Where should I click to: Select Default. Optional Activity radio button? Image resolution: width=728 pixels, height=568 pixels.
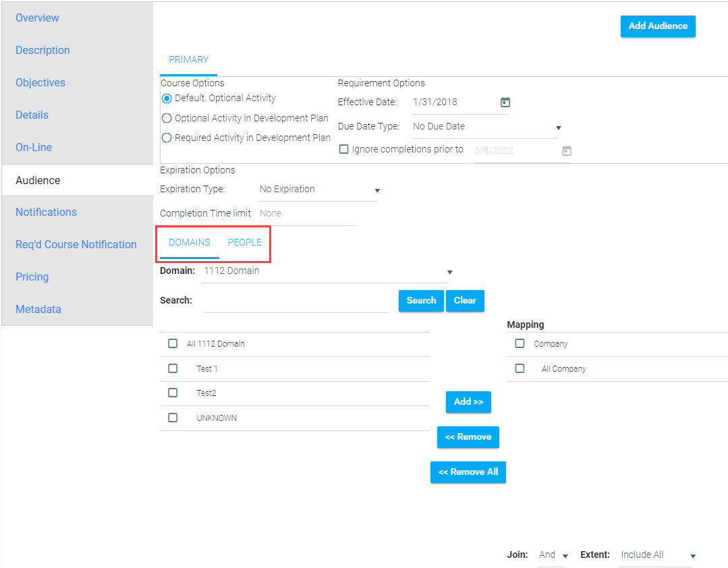point(167,98)
